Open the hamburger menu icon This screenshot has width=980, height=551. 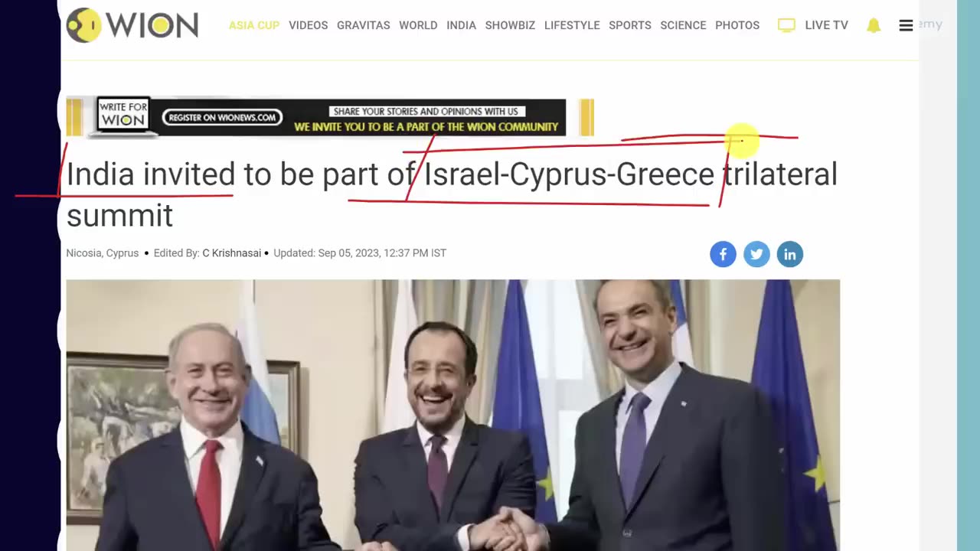pos(906,25)
